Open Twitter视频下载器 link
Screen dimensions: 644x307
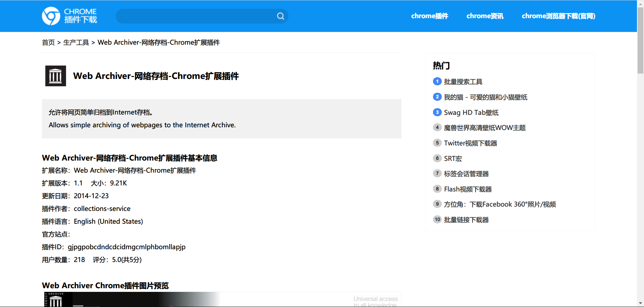470,143
